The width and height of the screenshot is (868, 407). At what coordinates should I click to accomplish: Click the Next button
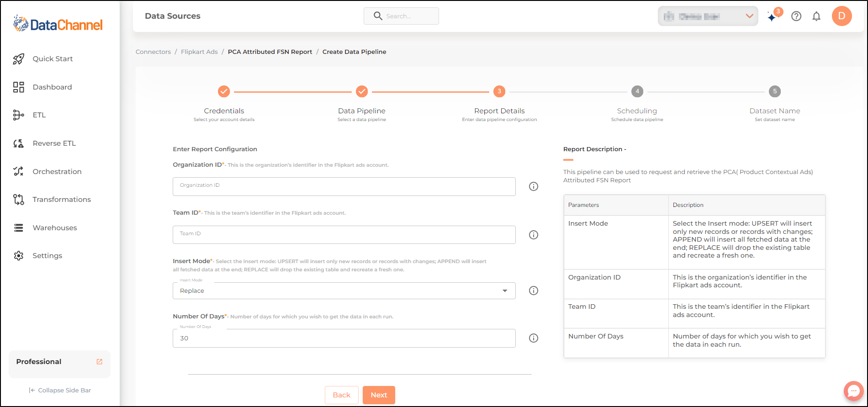[379, 395]
